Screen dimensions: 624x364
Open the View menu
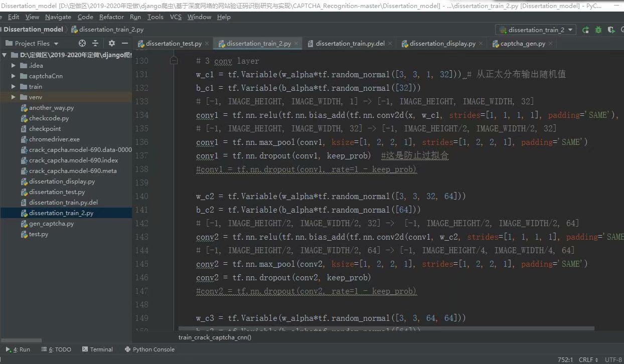point(32,17)
